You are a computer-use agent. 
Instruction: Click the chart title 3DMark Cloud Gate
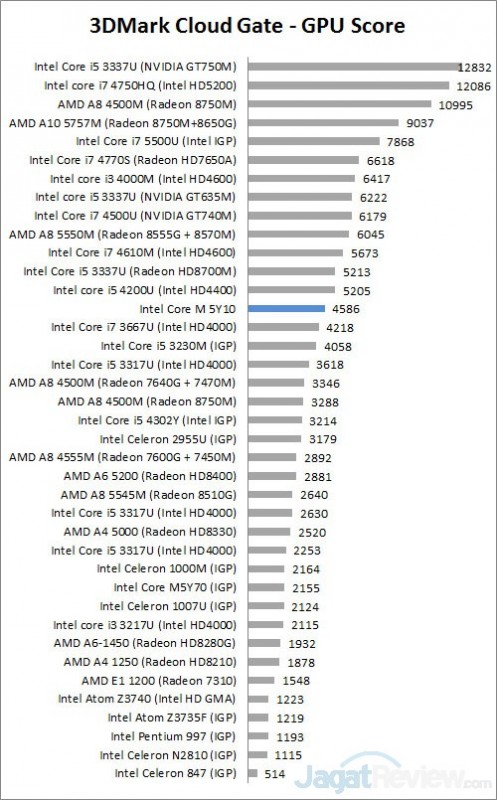[186, 26]
